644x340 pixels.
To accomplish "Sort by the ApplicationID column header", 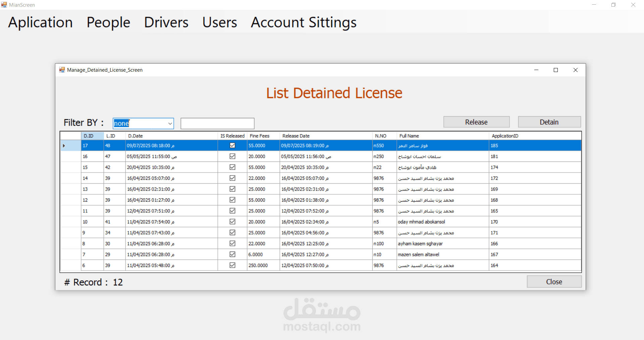I will pos(535,136).
